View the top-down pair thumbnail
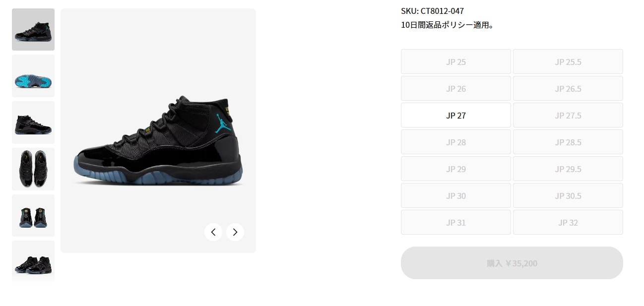Image resolution: width=644 pixels, height=306 pixels. point(33,169)
